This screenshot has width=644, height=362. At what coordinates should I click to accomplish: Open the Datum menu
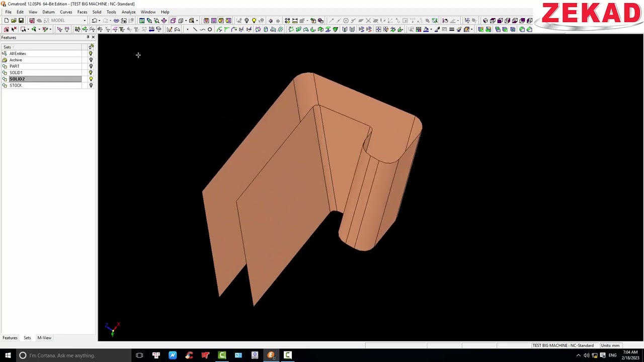pyautogui.click(x=48, y=12)
